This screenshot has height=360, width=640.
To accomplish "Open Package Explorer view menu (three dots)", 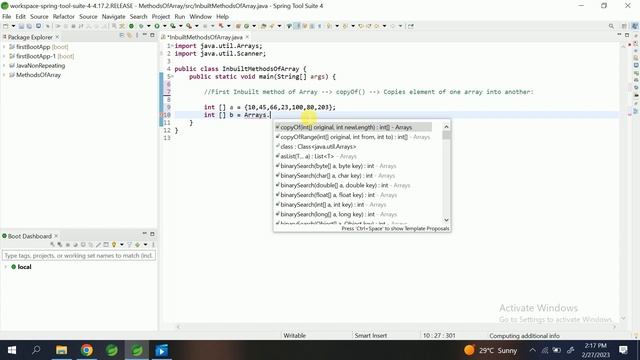I will tap(137, 36).
